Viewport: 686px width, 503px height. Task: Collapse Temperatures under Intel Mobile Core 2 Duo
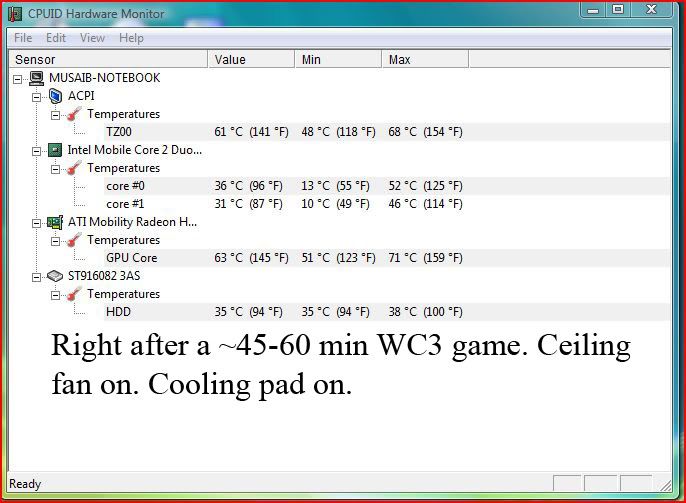coord(56,169)
